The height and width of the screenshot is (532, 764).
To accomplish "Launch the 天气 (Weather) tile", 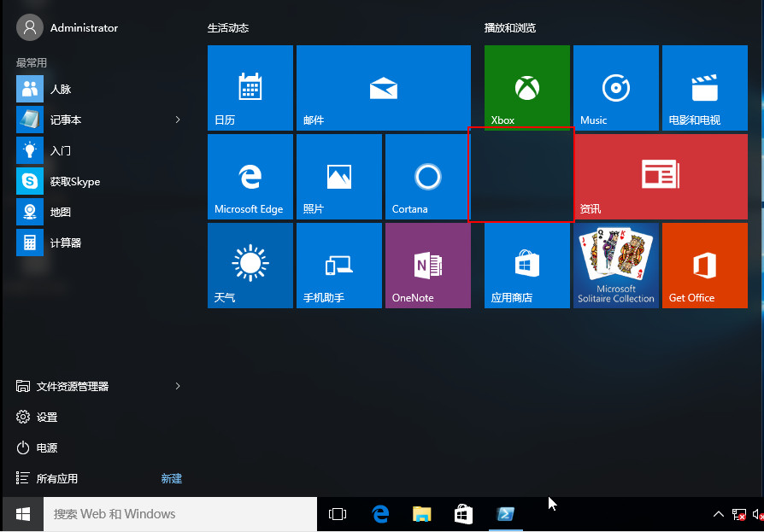I will (250, 265).
